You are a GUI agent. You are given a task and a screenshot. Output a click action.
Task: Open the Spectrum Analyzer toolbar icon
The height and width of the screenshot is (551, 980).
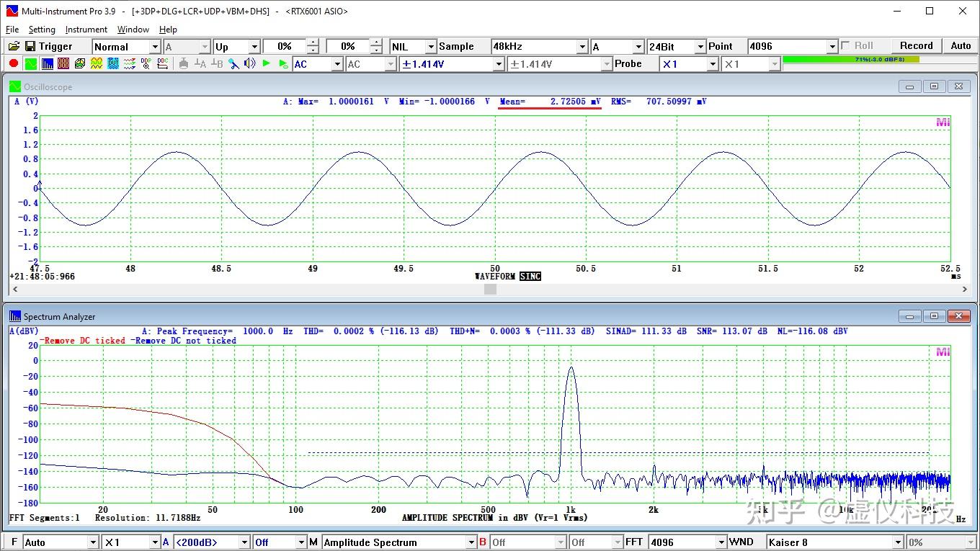[47, 63]
